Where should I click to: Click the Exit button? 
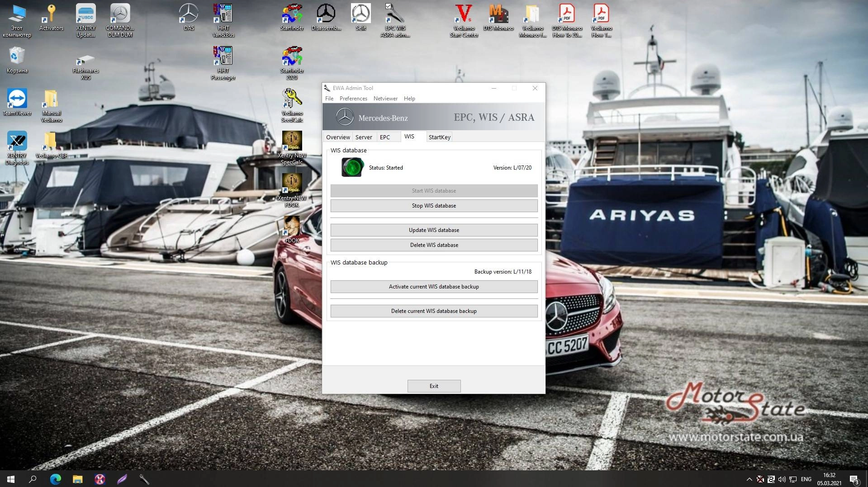coord(434,386)
